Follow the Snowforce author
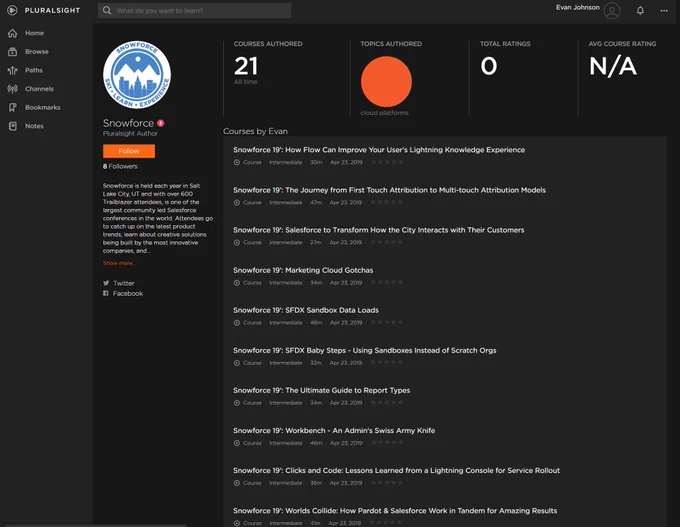The image size is (680, 527). point(129,151)
